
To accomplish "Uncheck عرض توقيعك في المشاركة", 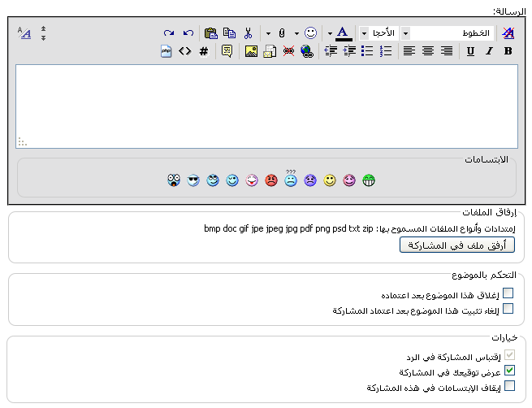I will (509, 371).
